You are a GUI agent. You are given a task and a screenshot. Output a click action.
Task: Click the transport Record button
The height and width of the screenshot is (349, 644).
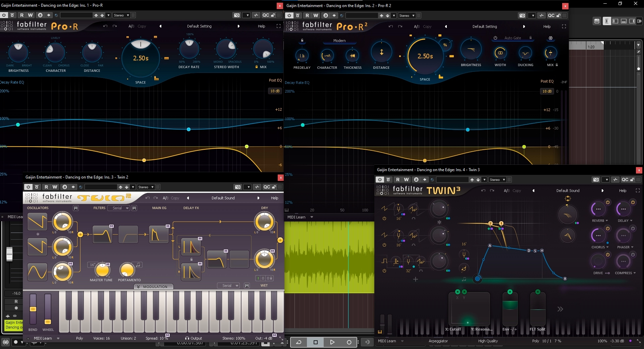pyautogui.click(x=349, y=342)
